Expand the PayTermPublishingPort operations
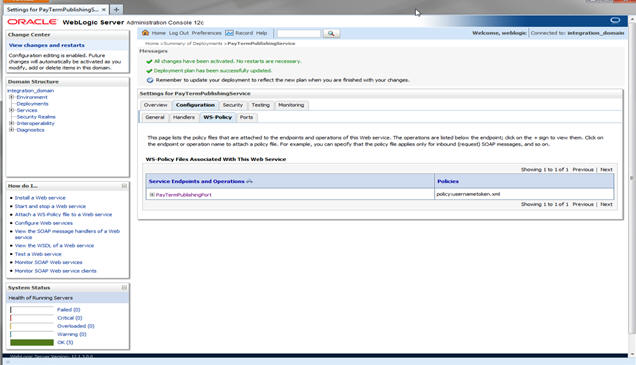Screen dimensions: 636x365 (x=152, y=195)
